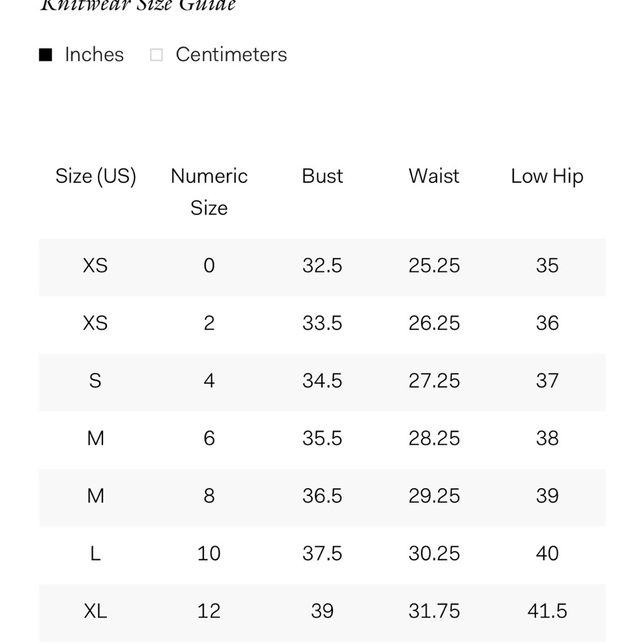Viewport: 644px width, 644px height.
Task: Click the Waist column header
Action: 434,176
